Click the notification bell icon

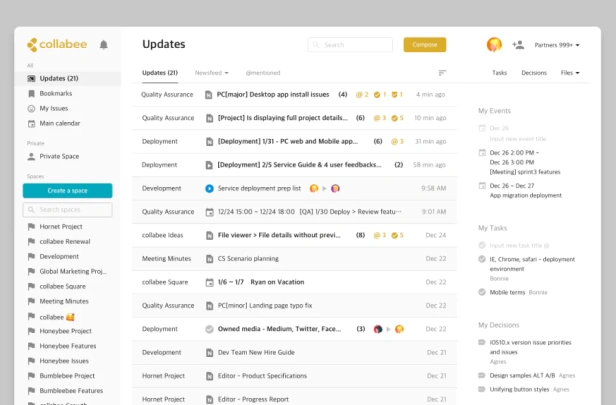click(x=104, y=45)
